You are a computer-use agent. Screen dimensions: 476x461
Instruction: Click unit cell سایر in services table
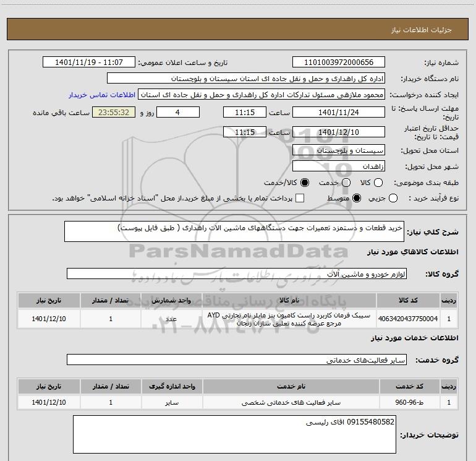click(172, 402)
